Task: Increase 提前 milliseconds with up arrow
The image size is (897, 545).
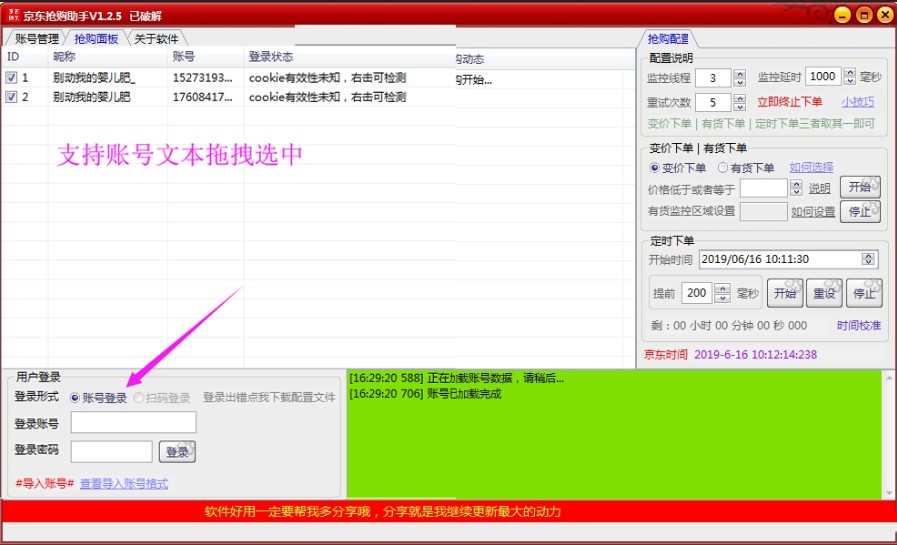Action: tap(723, 289)
